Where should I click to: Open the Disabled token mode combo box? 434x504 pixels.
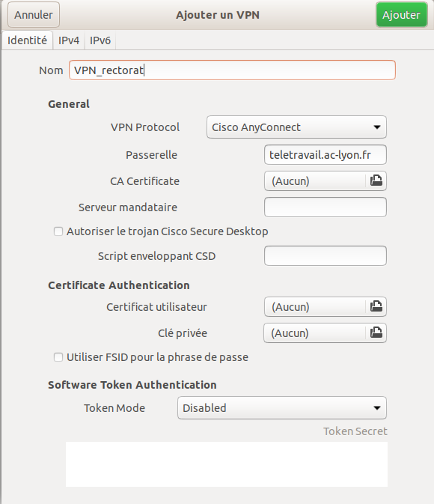pos(282,408)
